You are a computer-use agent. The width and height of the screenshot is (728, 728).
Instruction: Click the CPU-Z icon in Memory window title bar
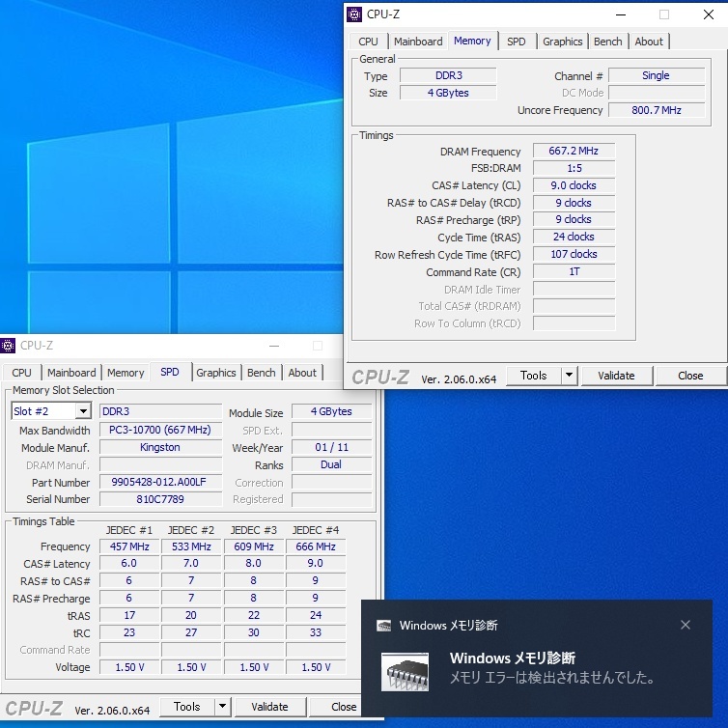tap(355, 14)
